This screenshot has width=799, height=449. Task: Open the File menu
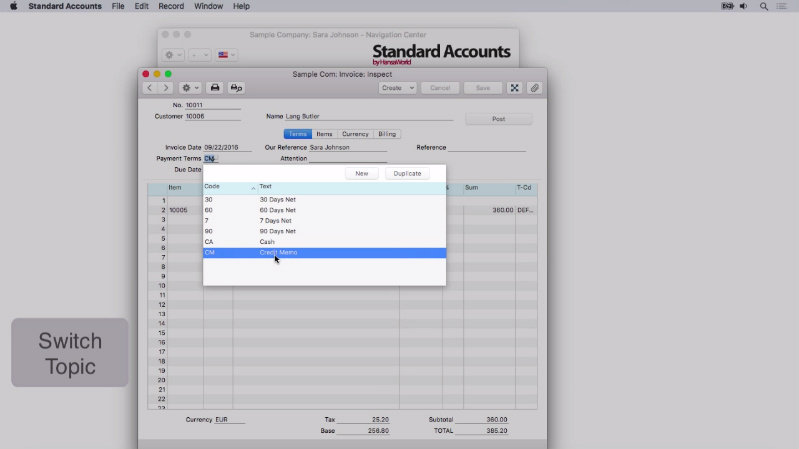point(118,6)
